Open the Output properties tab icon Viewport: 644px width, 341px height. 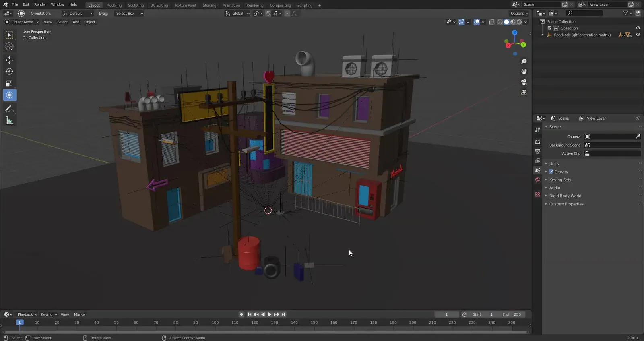pyautogui.click(x=538, y=151)
